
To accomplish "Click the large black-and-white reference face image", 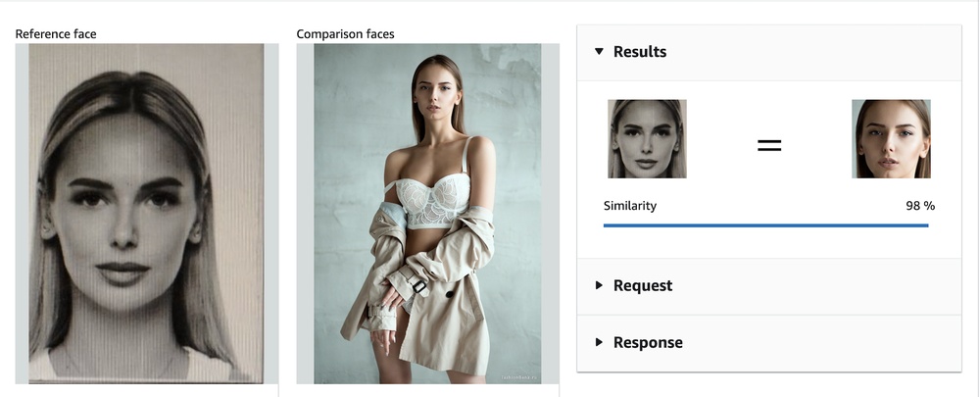I will coord(146,213).
